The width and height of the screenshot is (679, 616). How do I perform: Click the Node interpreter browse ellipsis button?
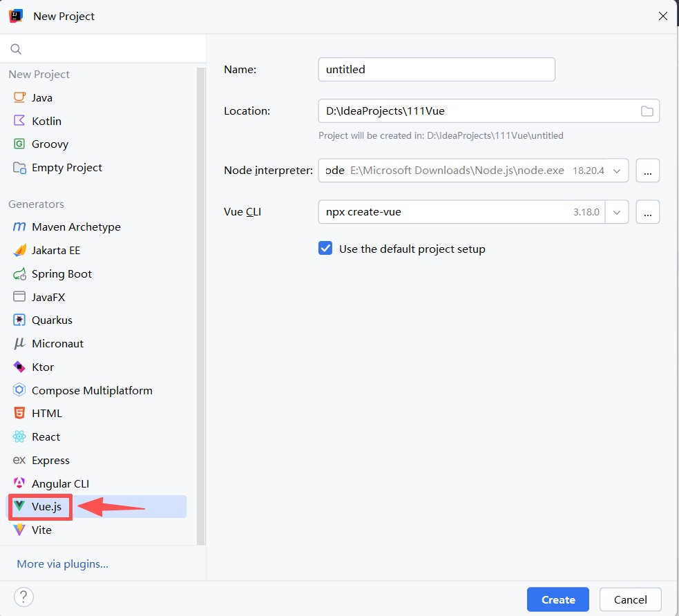[x=647, y=171]
